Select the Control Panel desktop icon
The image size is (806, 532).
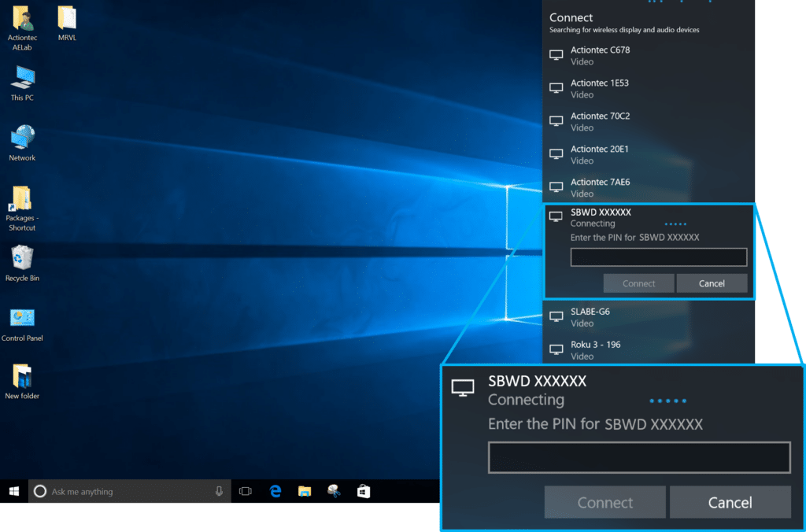pyautogui.click(x=22, y=325)
